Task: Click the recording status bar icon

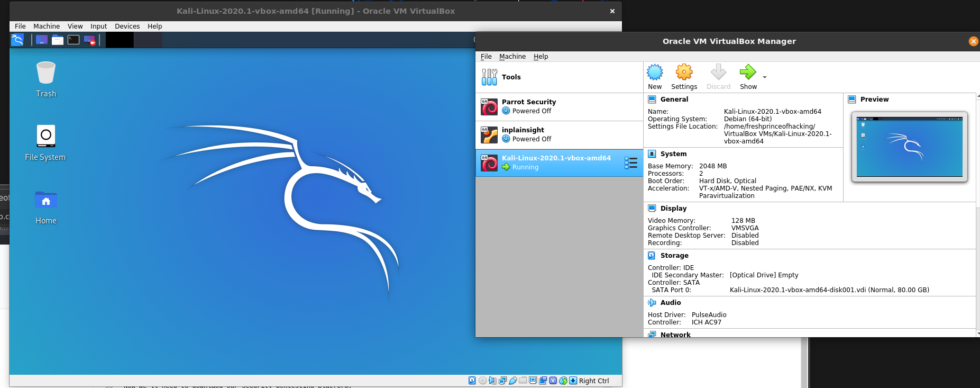Action: 543,381
